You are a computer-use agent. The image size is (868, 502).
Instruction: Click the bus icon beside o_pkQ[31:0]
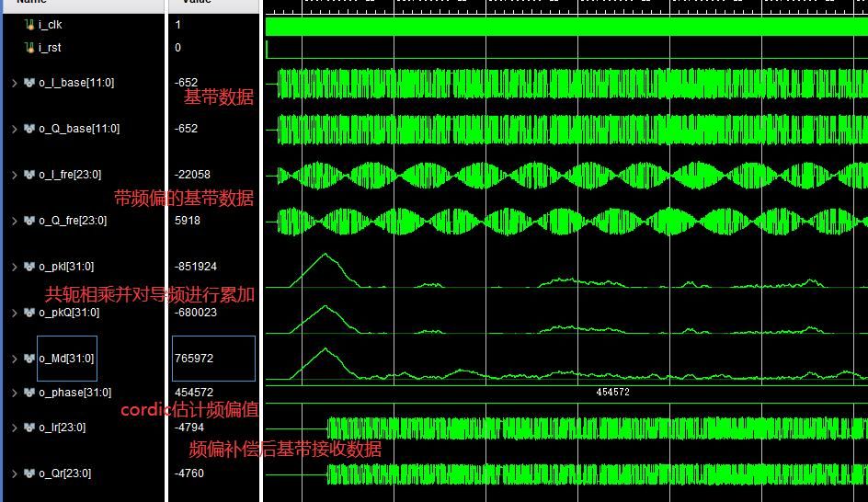coord(29,313)
